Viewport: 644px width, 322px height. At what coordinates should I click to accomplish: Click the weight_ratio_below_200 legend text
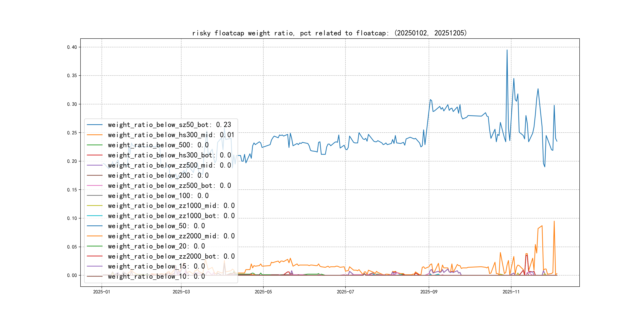pos(158,176)
